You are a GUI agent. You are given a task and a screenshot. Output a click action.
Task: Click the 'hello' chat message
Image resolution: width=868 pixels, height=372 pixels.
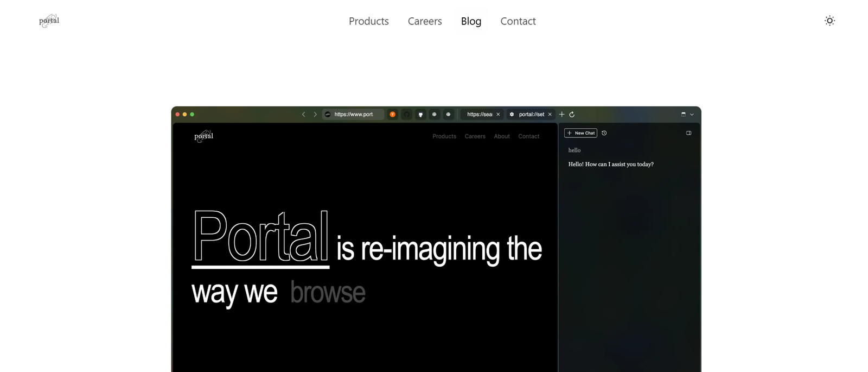coord(575,150)
